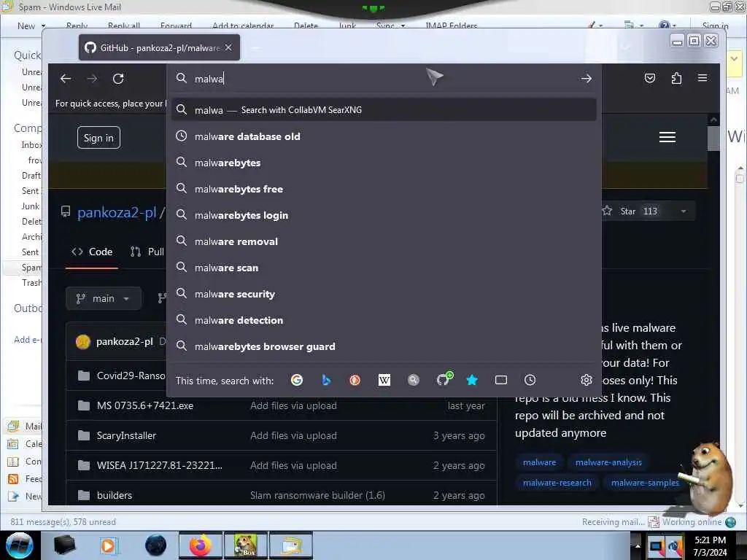The image size is (747, 560).
Task: Open Firefox extensions puzzle icon
Action: [676, 78]
